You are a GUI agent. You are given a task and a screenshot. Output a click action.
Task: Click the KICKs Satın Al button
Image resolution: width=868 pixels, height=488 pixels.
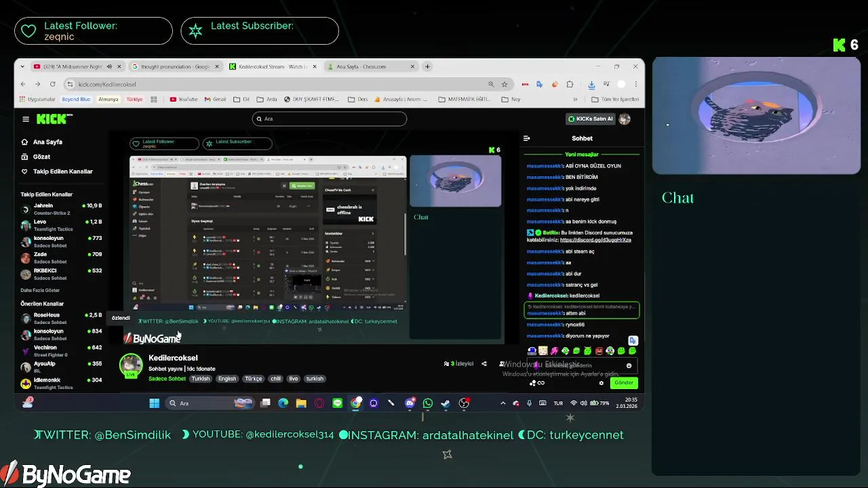click(x=591, y=119)
